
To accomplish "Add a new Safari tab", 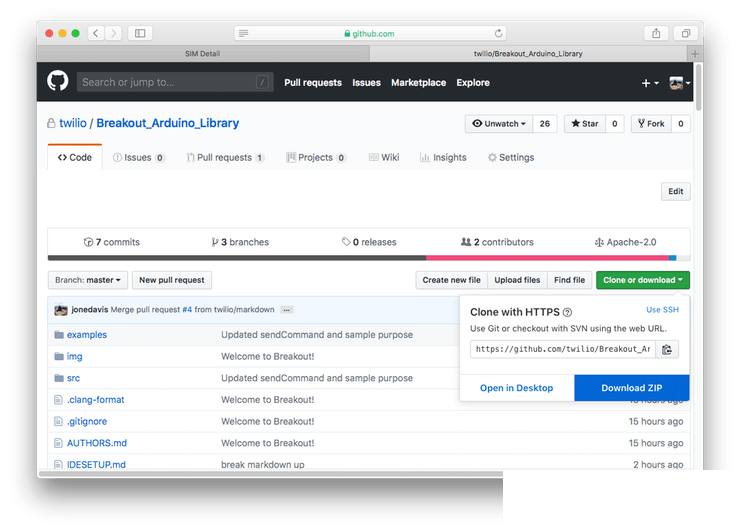I will 695,54.
